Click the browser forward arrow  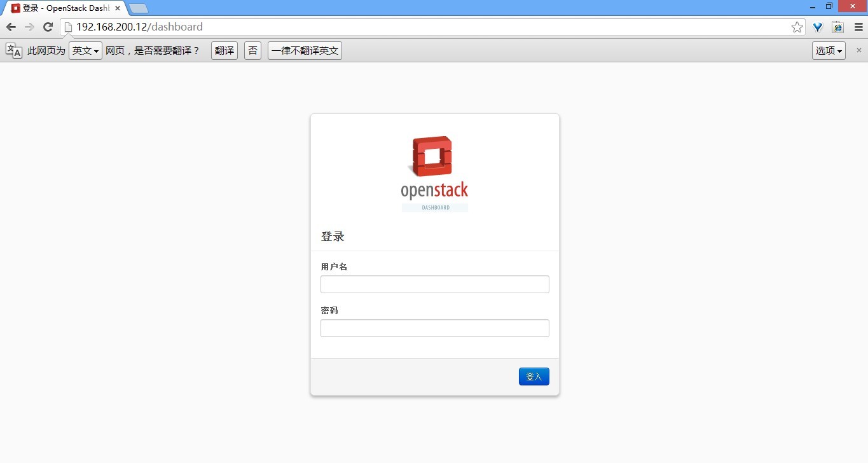(29, 27)
